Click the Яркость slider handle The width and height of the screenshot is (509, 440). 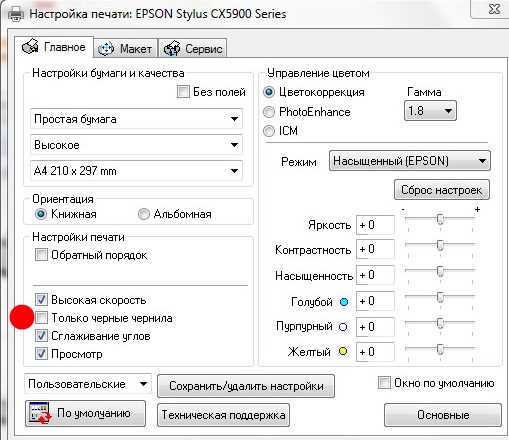coord(440,219)
